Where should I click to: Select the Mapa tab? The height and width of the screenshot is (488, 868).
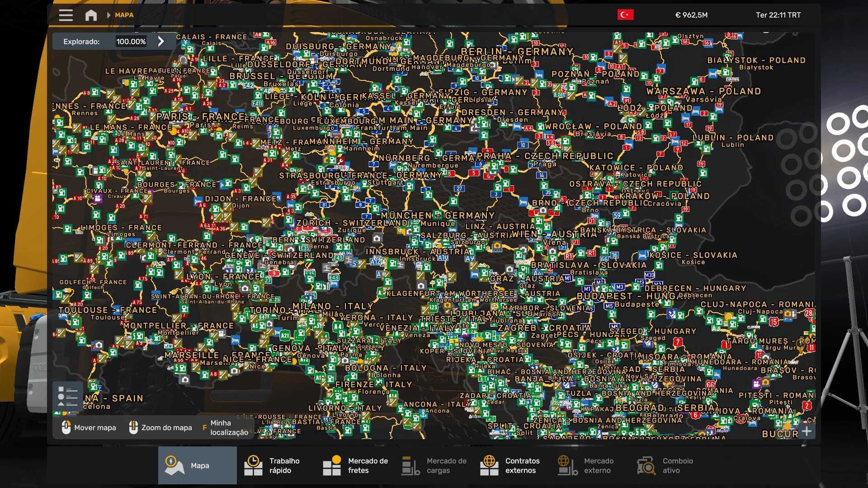click(198, 465)
